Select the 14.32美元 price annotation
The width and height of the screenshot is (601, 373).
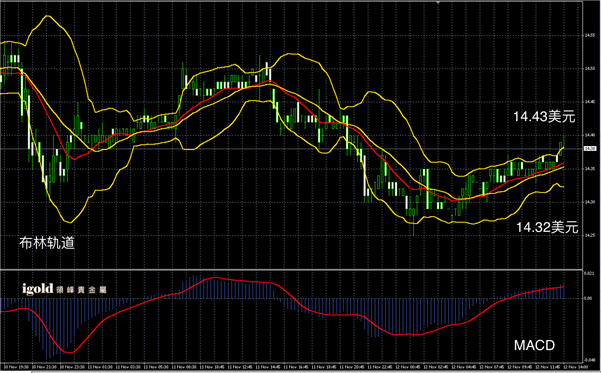coord(547,227)
